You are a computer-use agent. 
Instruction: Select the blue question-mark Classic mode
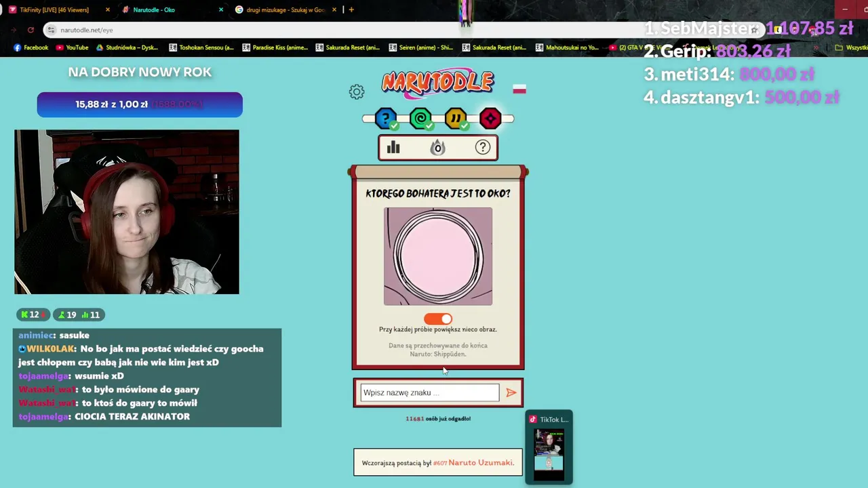click(386, 119)
